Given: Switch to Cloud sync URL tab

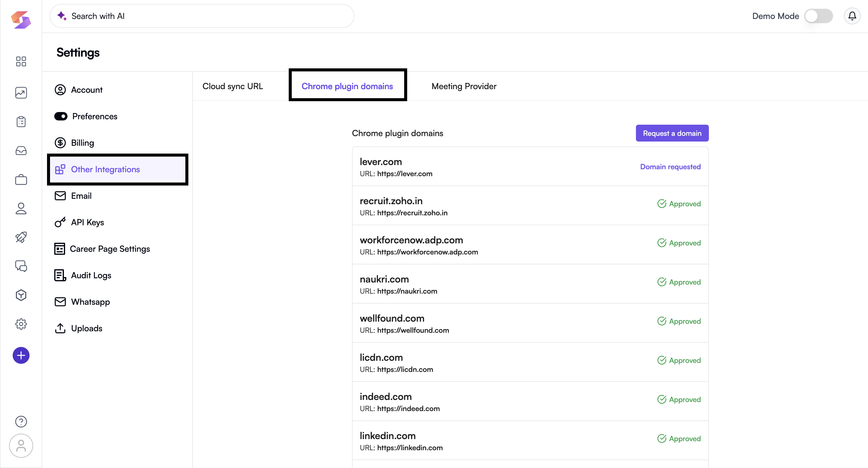Looking at the screenshot, I should (x=232, y=86).
